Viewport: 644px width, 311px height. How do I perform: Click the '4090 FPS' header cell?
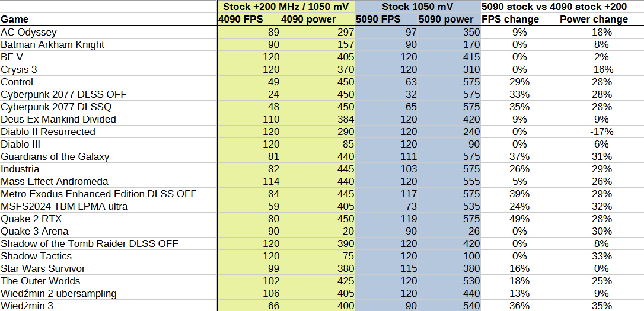249,20
